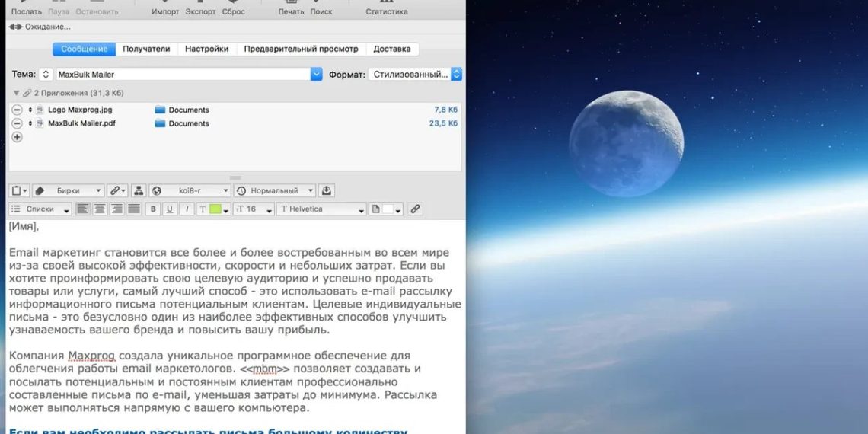Align text to the left

tap(83, 209)
